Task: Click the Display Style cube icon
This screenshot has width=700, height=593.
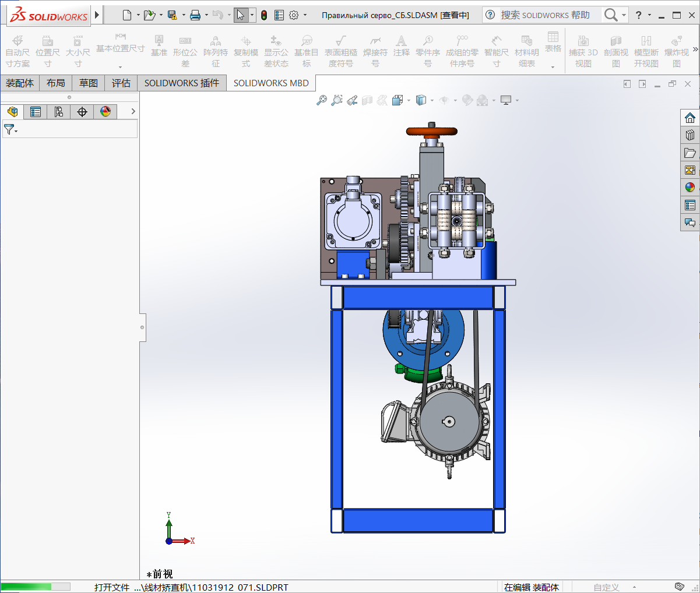Action: [421, 100]
